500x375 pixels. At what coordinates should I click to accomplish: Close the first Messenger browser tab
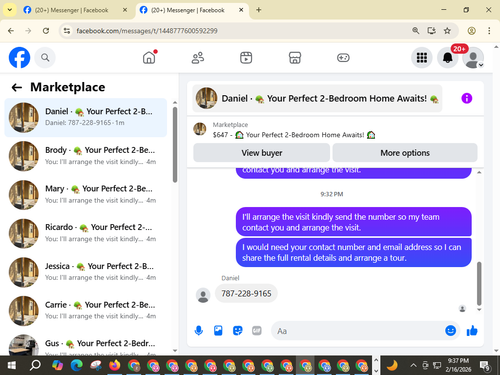pyautogui.click(x=125, y=10)
